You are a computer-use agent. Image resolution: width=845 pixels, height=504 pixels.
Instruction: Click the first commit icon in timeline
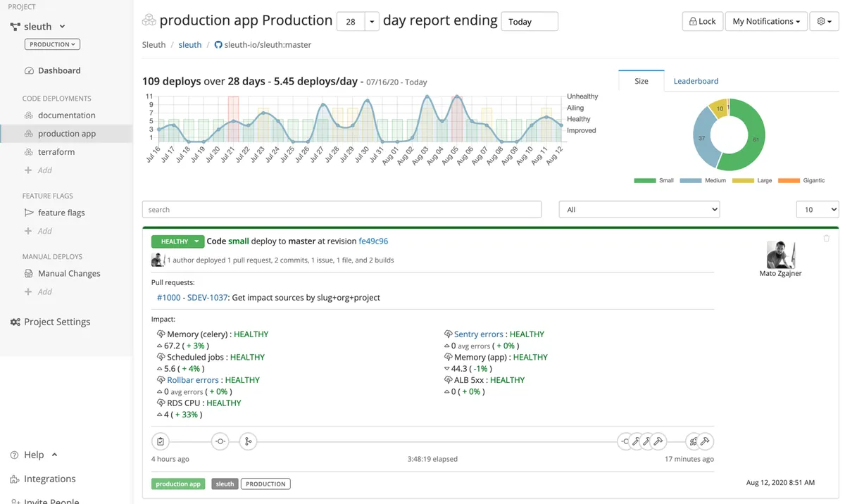[x=220, y=441]
